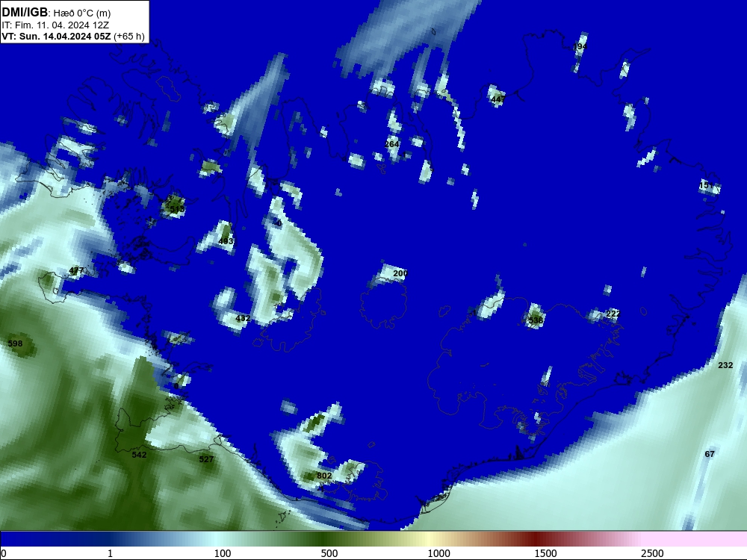Click the map value 802
This screenshot has height=560, width=747.
[324, 476]
